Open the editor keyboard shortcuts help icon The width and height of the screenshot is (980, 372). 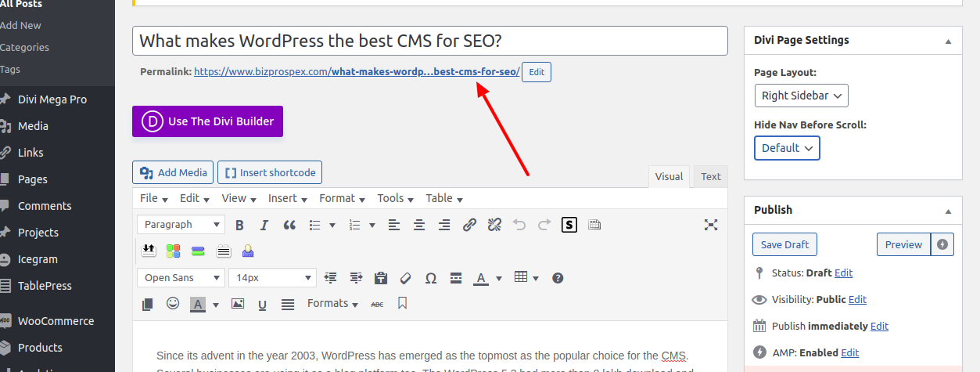(x=558, y=278)
